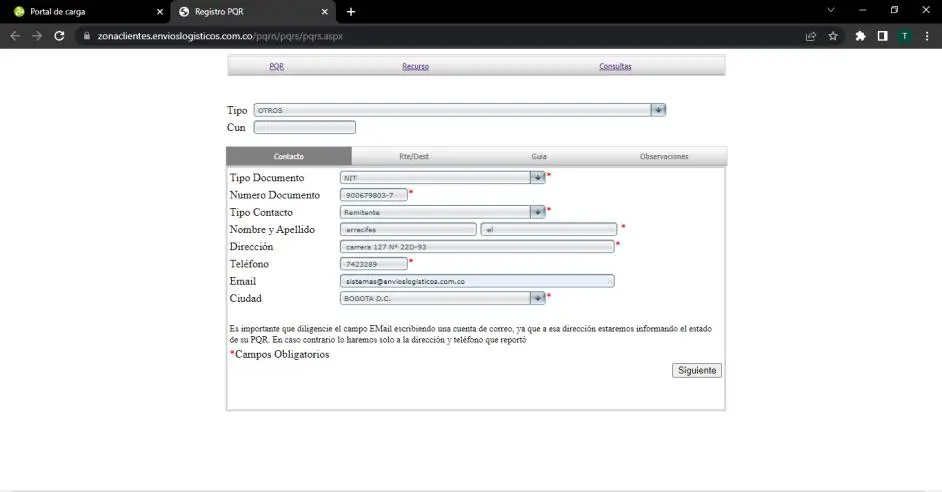This screenshot has height=492, width=942.
Task: Restore down the browser window
Action: [x=895, y=10]
